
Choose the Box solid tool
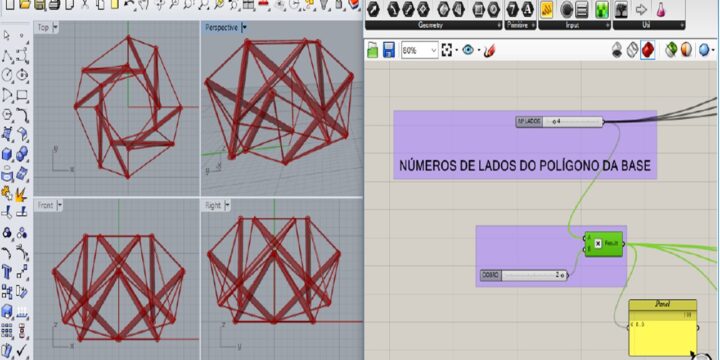pyautogui.click(x=7, y=154)
